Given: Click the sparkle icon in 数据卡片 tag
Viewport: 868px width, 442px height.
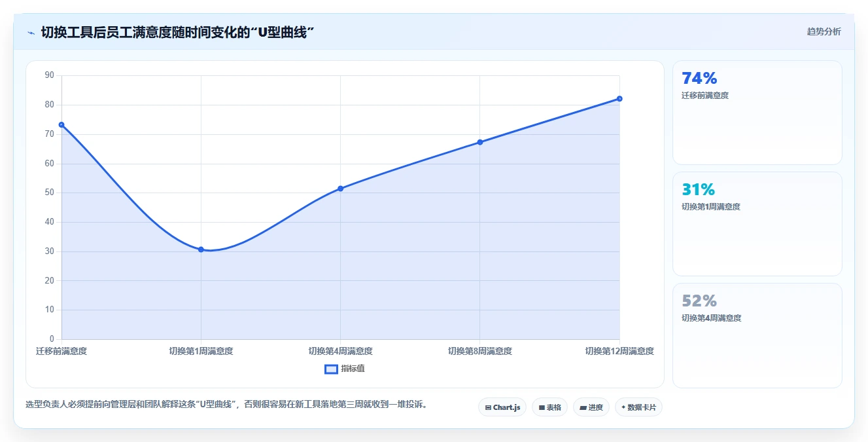Looking at the screenshot, I should (x=623, y=407).
